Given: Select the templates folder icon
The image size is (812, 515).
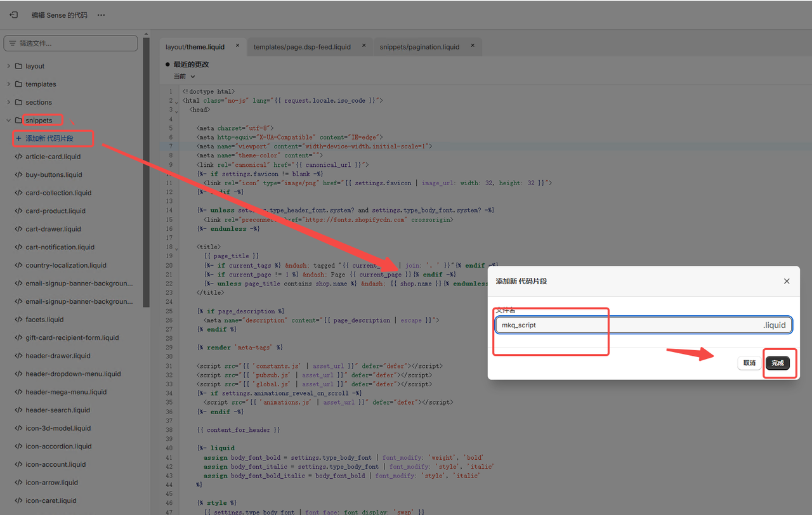Looking at the screenshot, I should (x=18, y=84).
